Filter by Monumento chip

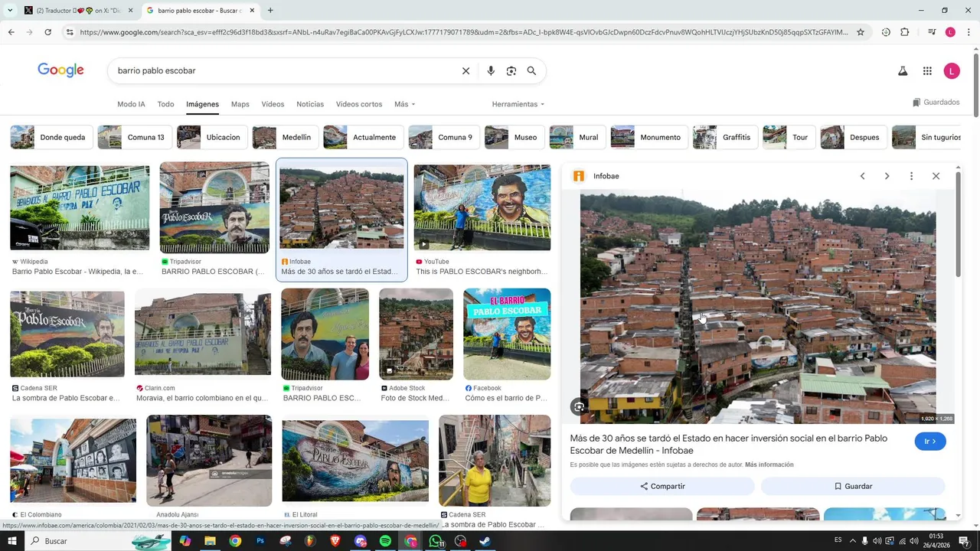coord(649,137)
